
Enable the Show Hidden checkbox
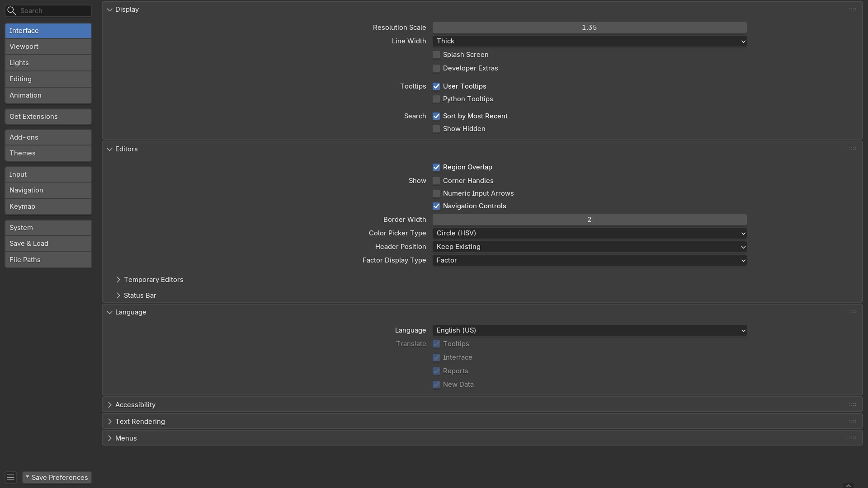[436, 129]
